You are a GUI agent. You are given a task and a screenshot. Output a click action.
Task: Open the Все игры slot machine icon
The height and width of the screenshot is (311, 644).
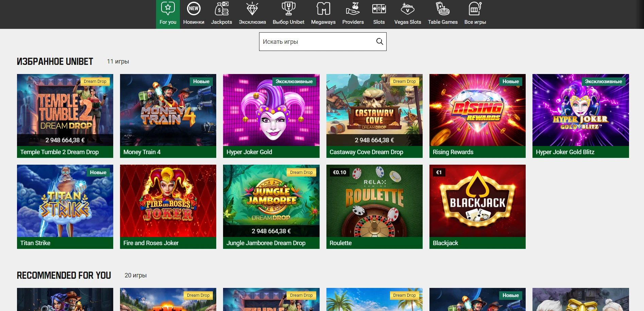(x=475, y=9)
